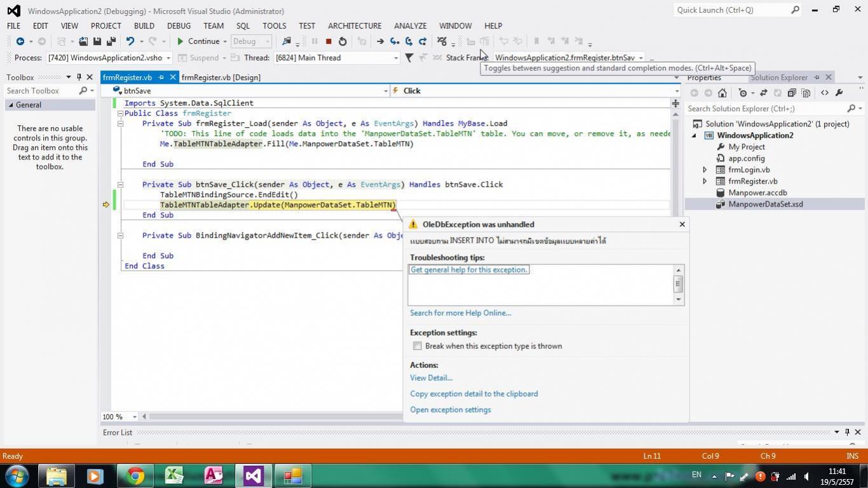This screenshot has height=488, width=868.
Task: Click Solution Explorer Home icon
Action: pyautogui.click(x=722, y=93)
